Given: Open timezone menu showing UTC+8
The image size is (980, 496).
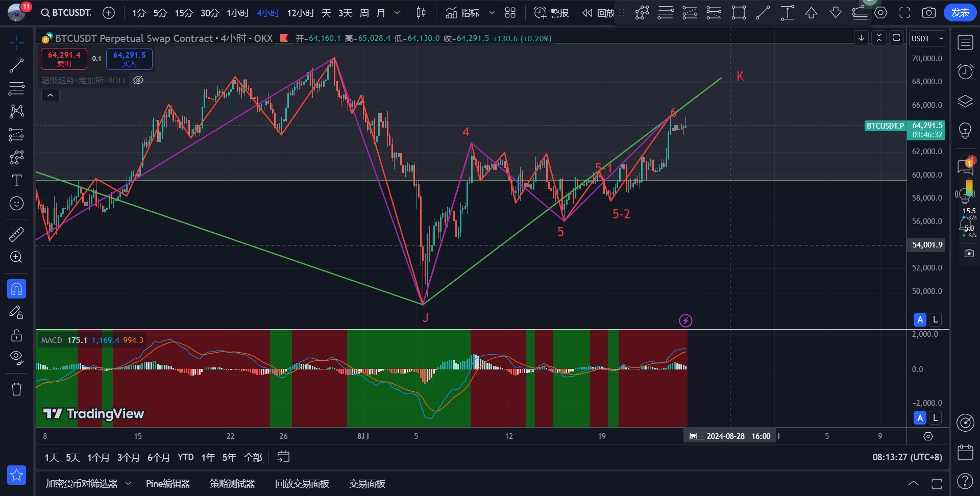Looking at the screenshot, I should [907, 457].
